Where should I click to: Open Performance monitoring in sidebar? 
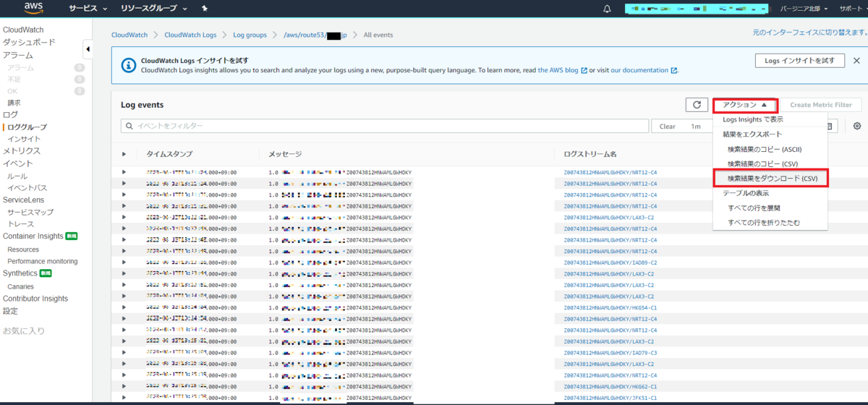click(43, 261)
